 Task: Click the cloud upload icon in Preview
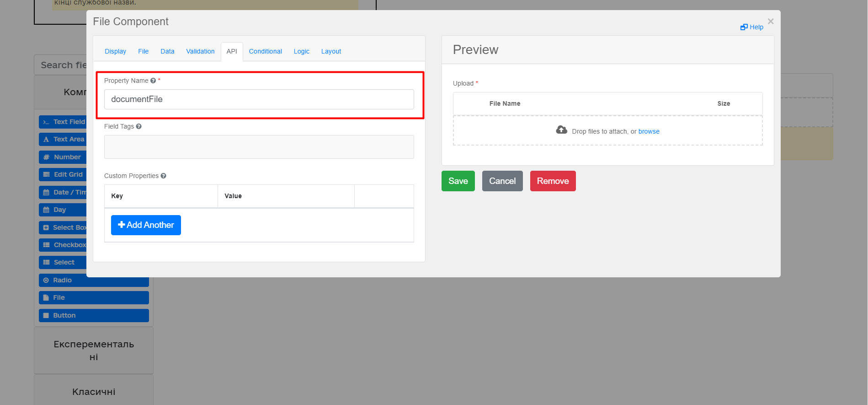561,130
